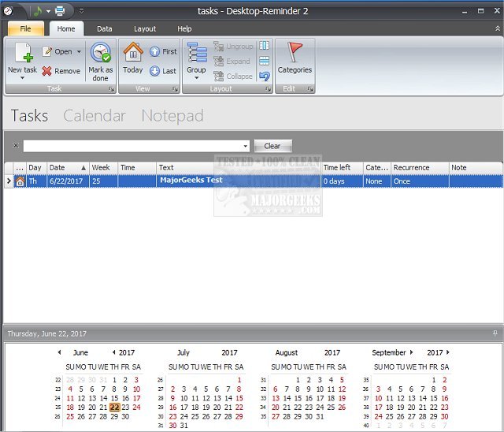Viewport: 504px width, 432px height.
Task: Click the printer icon in the title bar
Action: click(x=60, y=11)
